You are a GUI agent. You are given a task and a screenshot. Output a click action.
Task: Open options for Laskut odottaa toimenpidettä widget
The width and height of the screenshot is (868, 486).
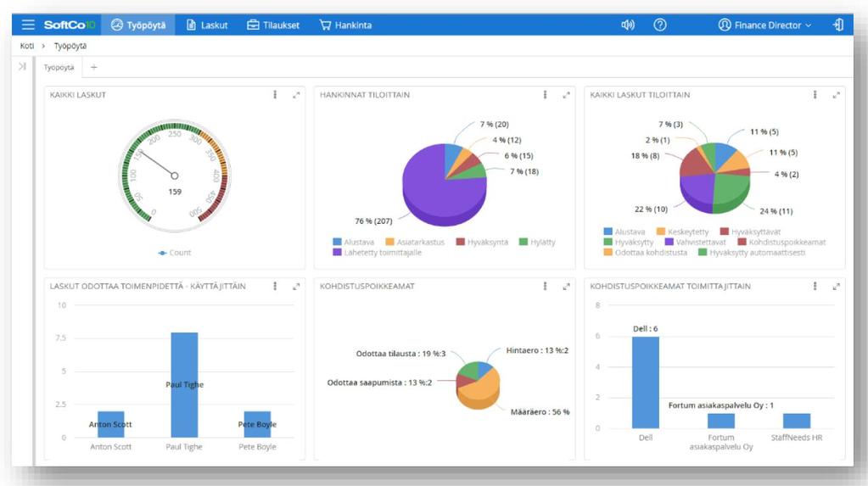pos(275,286)
